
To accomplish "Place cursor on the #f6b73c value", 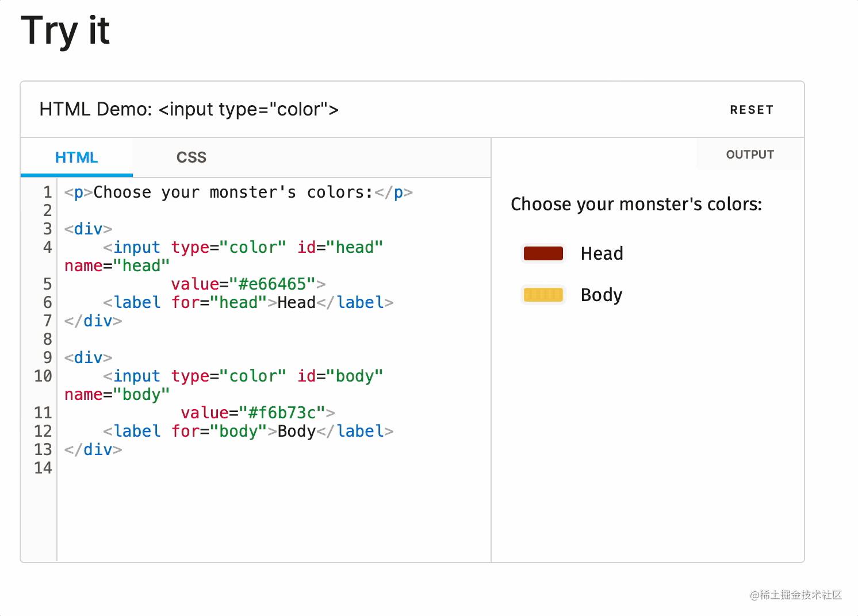I will pyautogui.click(x=286, y=413).
